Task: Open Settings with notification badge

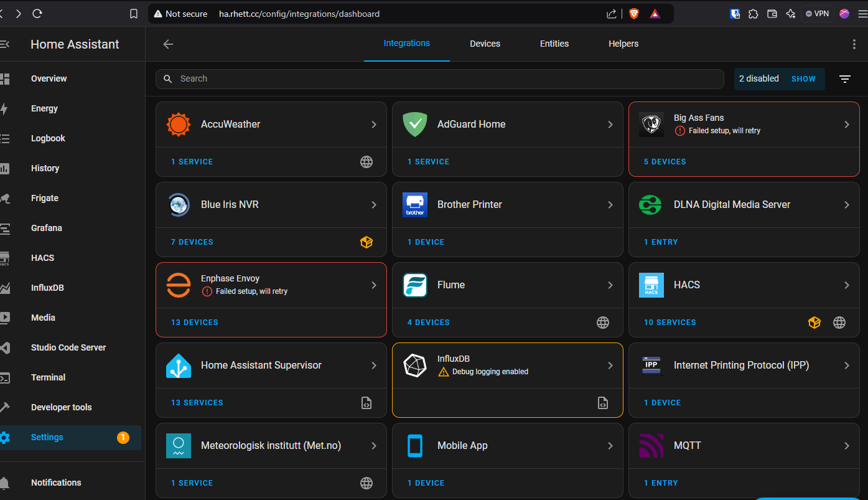Action: [x=71, y=438]
